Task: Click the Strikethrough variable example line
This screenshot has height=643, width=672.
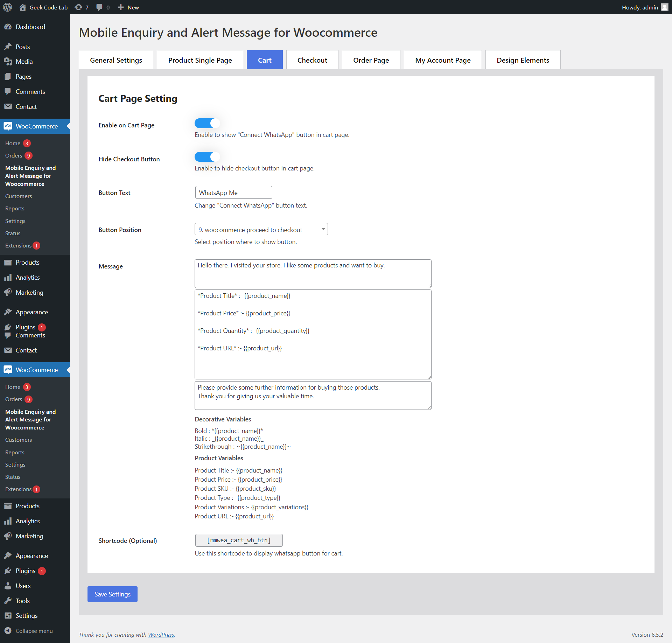Action: pos(243,447)
